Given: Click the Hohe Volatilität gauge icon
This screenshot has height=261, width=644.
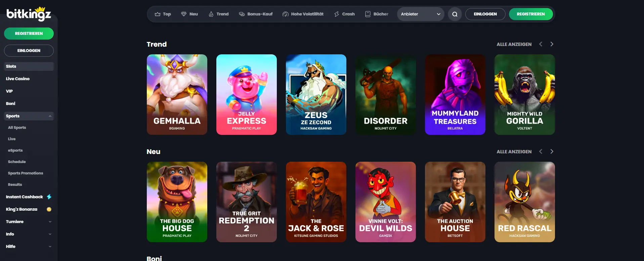Looking at the screenshot, I should pos(286,14).
